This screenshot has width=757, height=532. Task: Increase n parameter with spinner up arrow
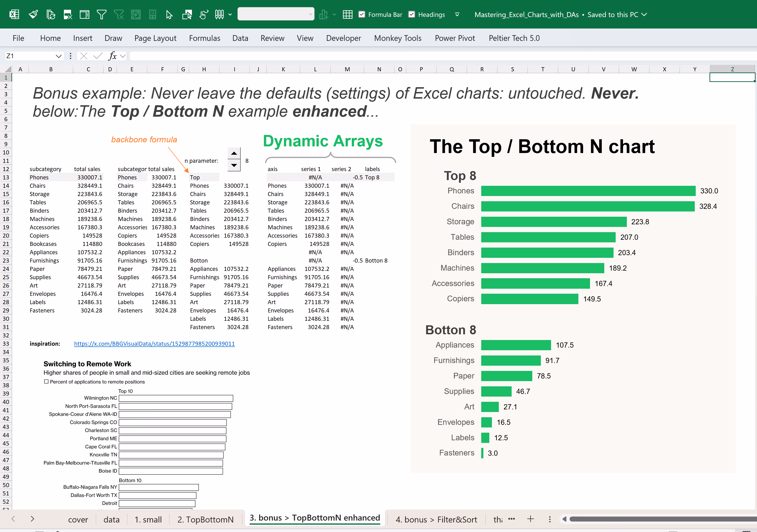[234, 153]
